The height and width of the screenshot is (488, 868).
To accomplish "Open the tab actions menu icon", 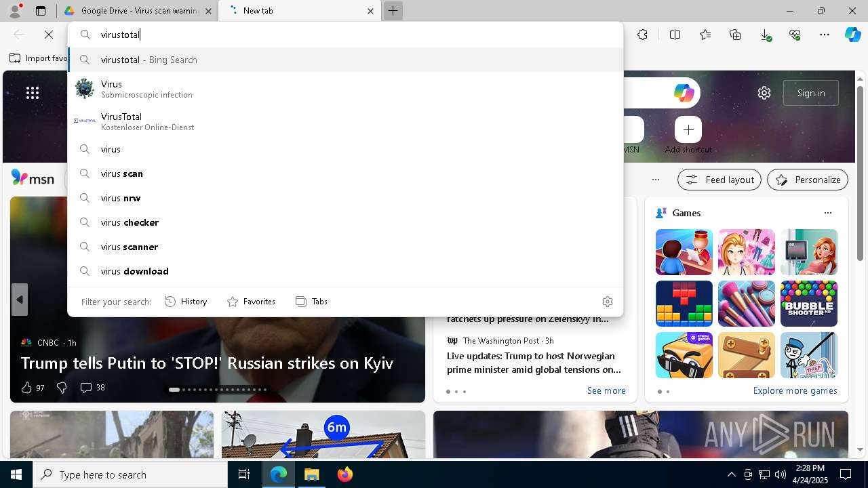I will 41,11.
